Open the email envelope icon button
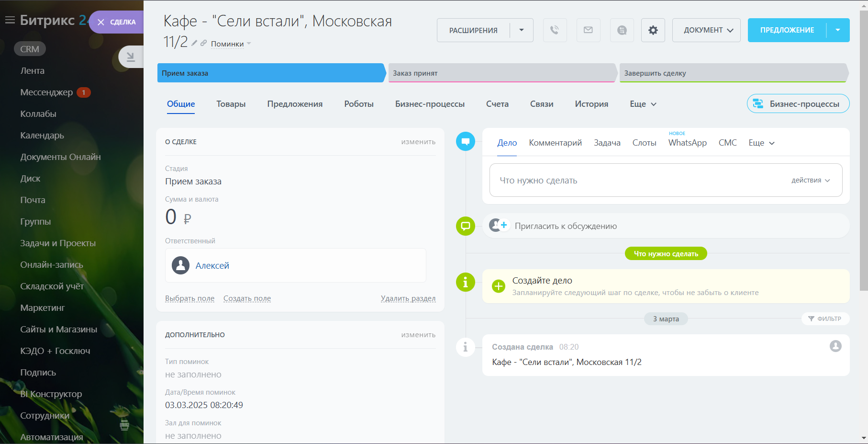868x444 pixels. (588, 30)
